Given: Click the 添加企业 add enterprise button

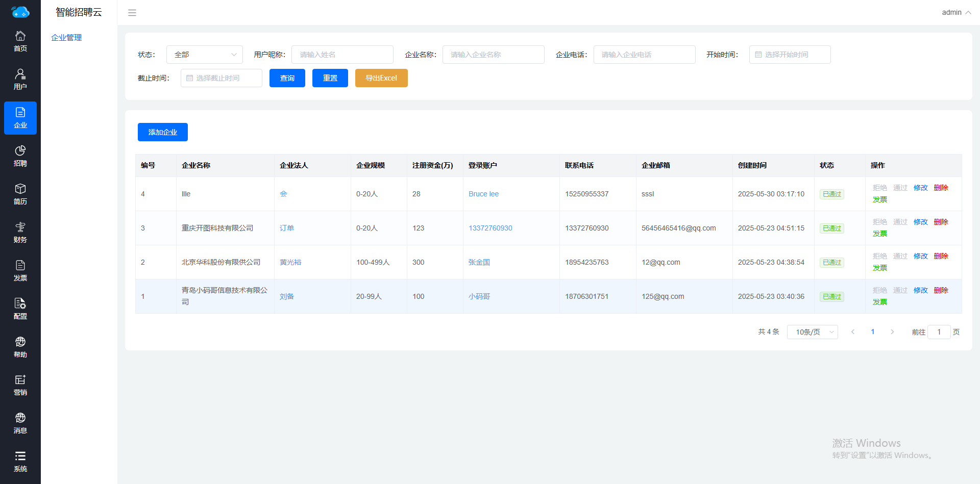Looking at the screenshot, I should coord(163,132).
